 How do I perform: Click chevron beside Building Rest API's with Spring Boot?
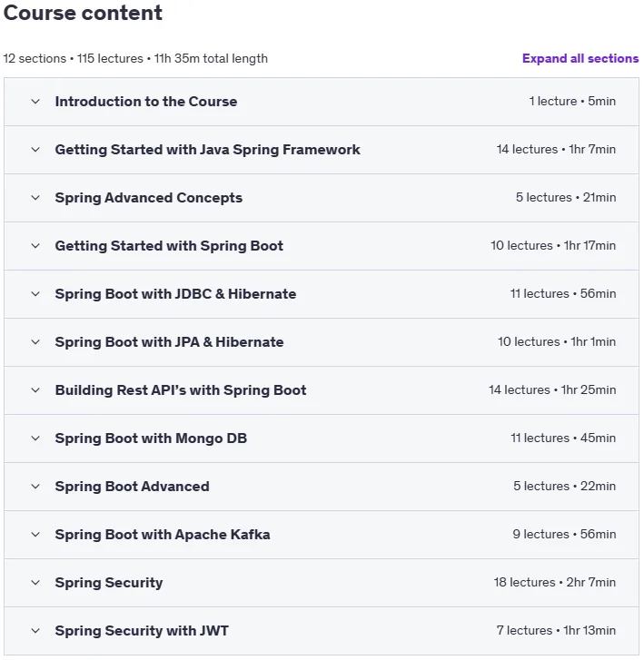(x=35, y=390)
